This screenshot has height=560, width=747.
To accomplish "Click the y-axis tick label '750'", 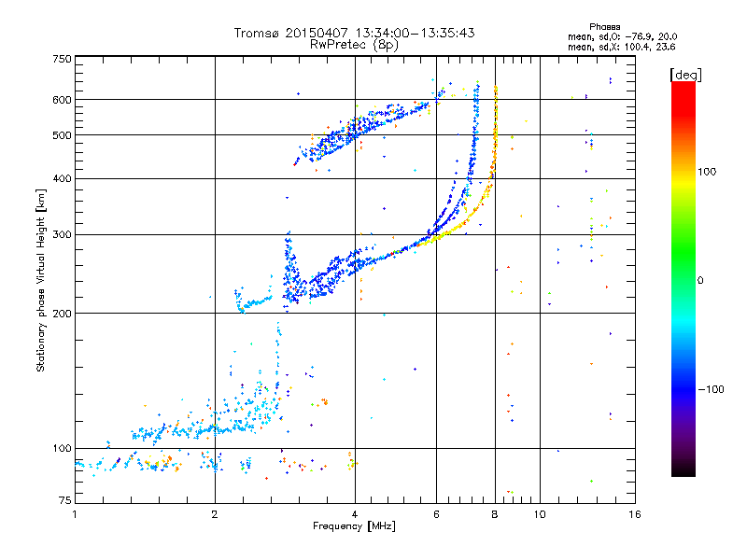I will point(62,59).
